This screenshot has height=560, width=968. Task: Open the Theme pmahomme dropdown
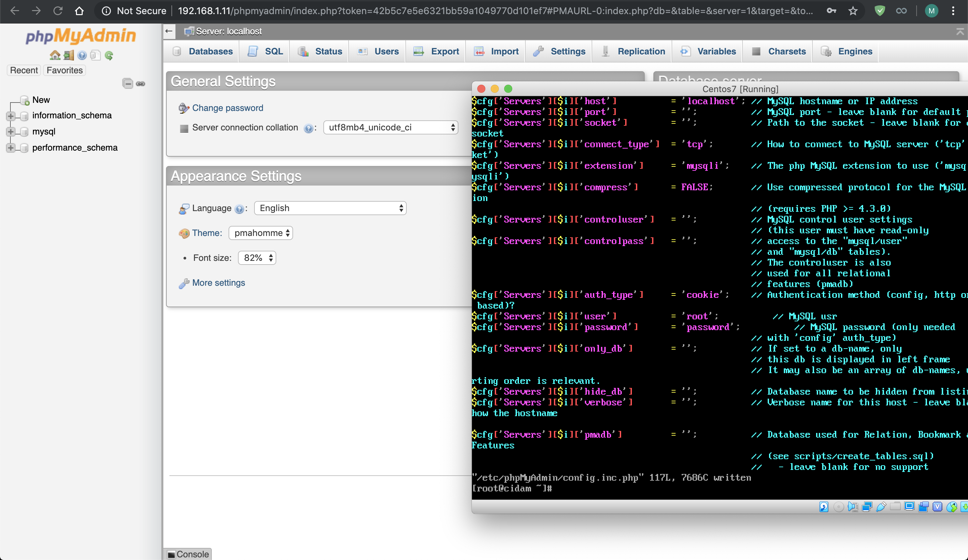(261, 233)
